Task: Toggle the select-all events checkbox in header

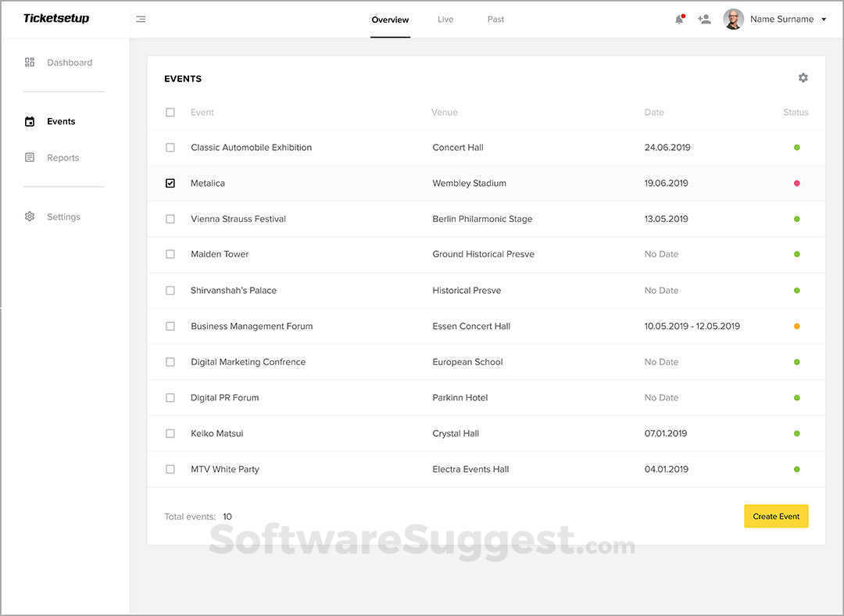Action: point(170,113)
